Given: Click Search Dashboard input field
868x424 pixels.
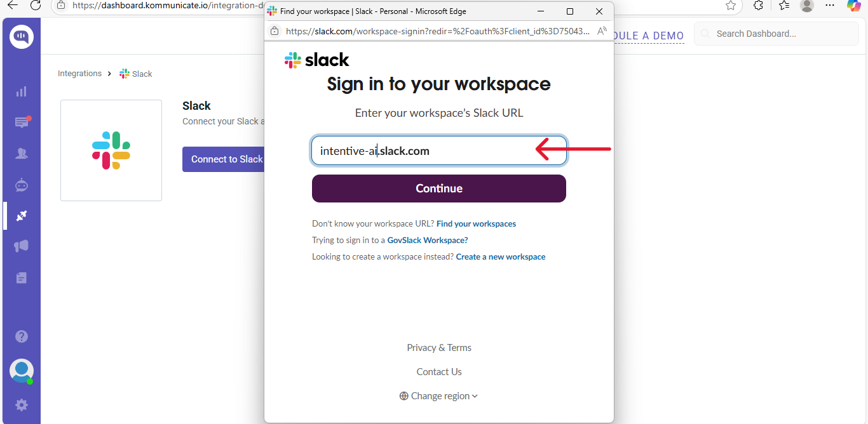Looking at the screenshot, I should coord(776,34).
